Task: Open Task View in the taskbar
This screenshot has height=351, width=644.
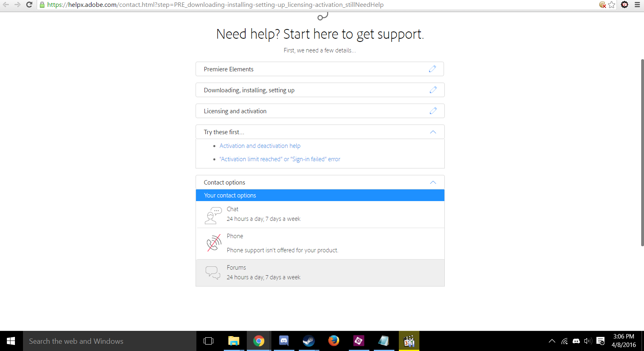Action: coord(208,341)
